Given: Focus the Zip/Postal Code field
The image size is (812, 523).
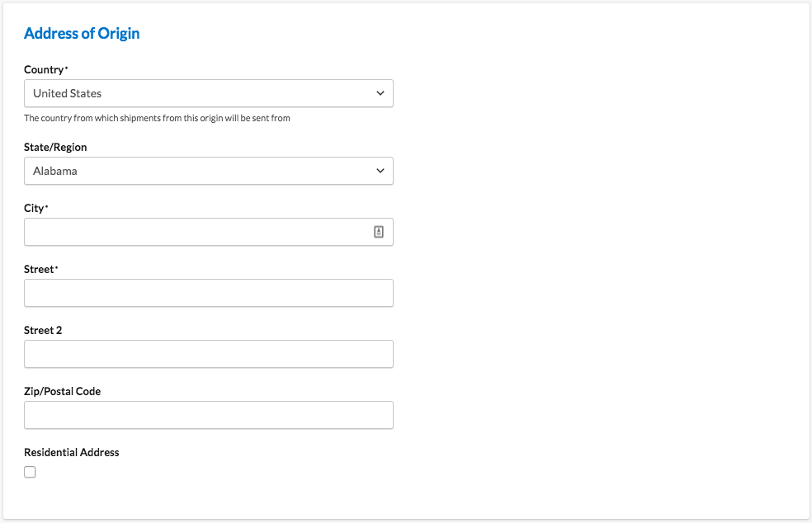Looking at the screenshot, I should (208, 415).
